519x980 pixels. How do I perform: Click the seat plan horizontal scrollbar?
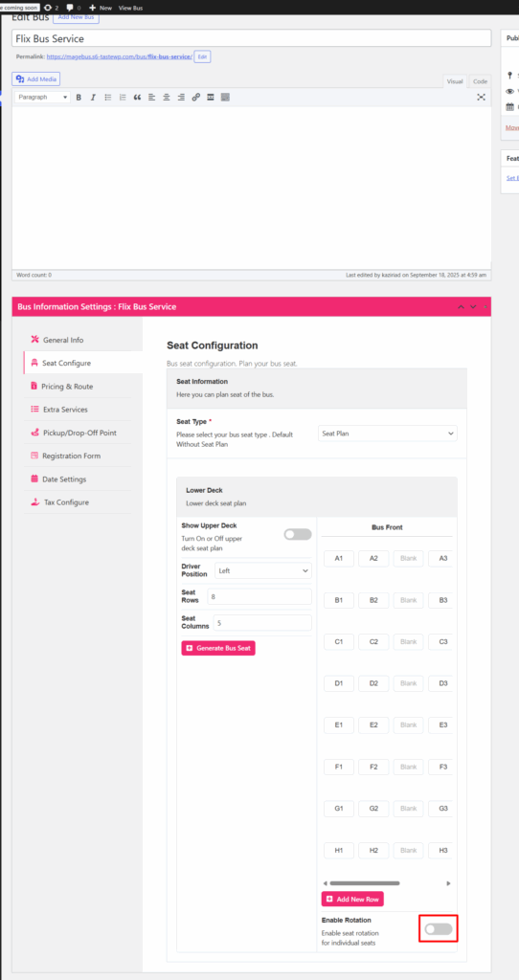(x=365, y=883)
